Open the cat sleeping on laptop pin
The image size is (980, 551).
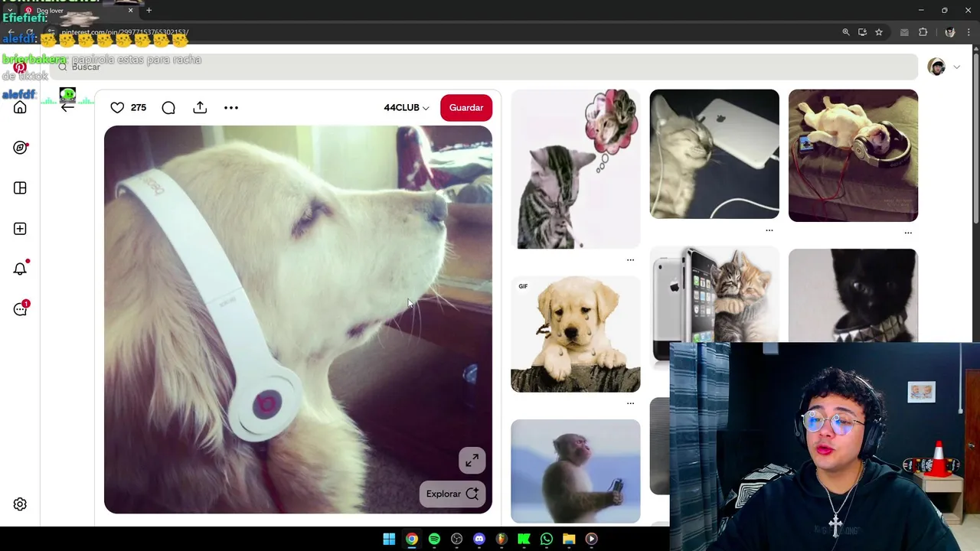click(x=714, y=154)
